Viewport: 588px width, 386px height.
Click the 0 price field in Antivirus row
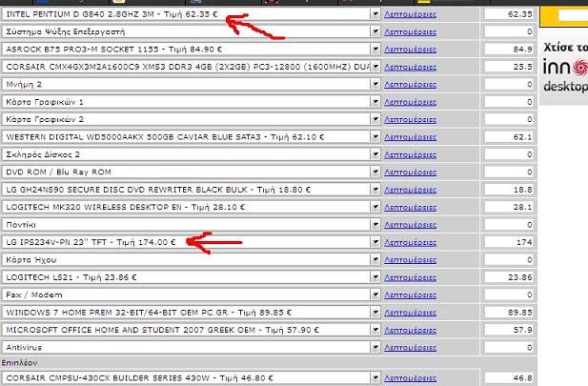509,347
